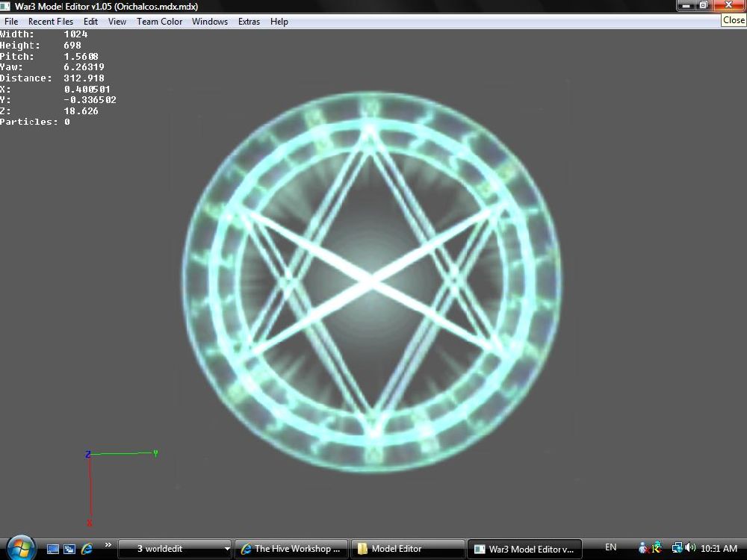This screenshot has height=560, width=747.
Task: Click the EN language indicator
Action: tap(610, 547)
